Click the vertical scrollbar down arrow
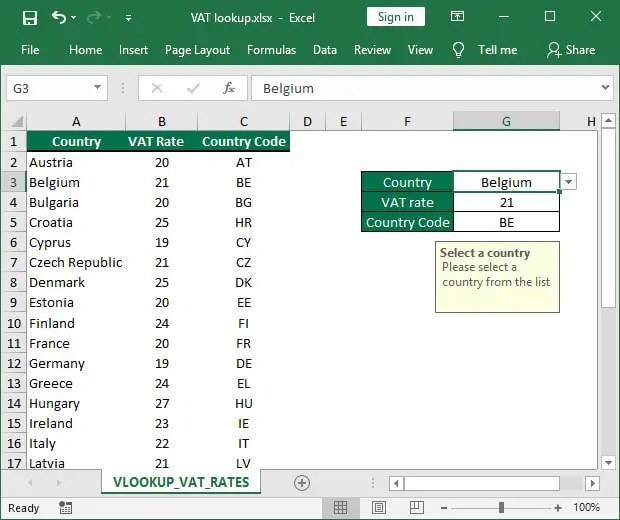The width and height of the screenshot is (620, 520). click(x=608, y=462)
